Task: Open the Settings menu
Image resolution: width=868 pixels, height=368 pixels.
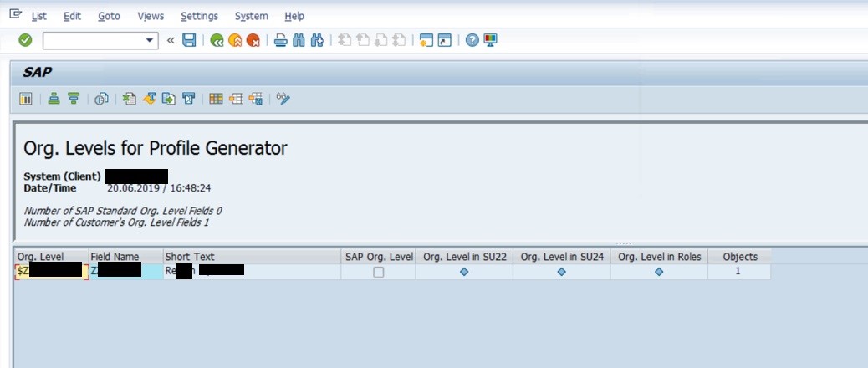Action: [199, 16]
